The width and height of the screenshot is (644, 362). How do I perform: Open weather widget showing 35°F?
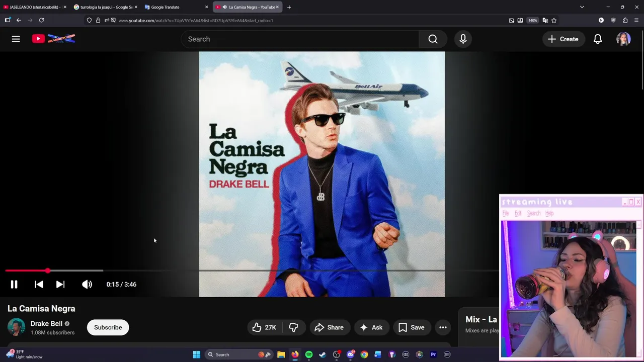click(x=24, y=354)
